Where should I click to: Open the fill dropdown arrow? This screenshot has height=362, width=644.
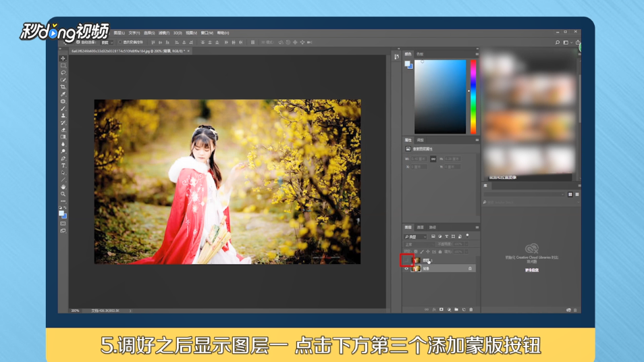[x=466, y=251]
